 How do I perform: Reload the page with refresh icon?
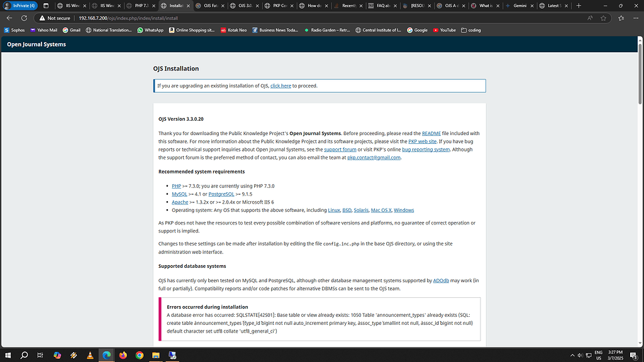click(x=25, y=18)
